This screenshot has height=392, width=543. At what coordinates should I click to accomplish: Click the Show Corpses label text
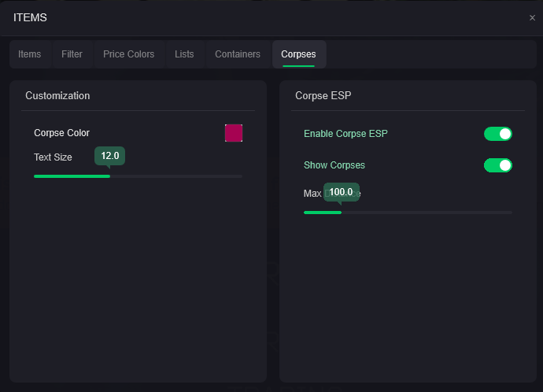coord(334,165)
